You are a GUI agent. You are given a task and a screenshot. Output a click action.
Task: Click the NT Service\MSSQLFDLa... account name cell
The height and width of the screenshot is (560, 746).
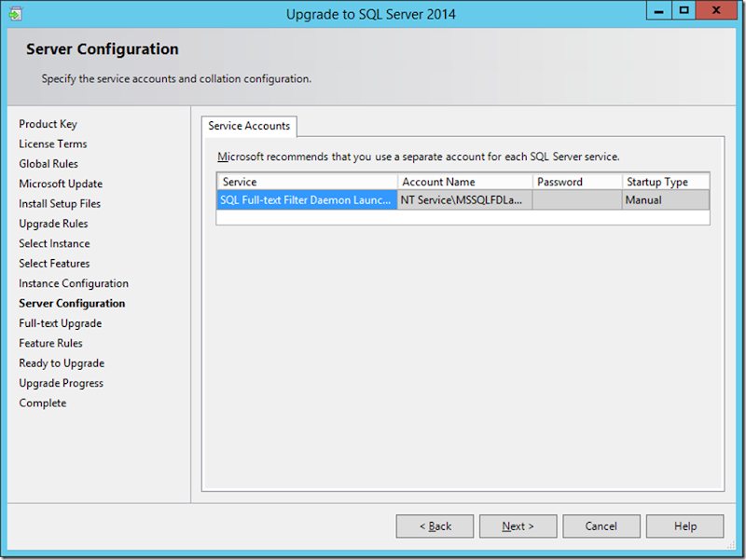(464, 200)
